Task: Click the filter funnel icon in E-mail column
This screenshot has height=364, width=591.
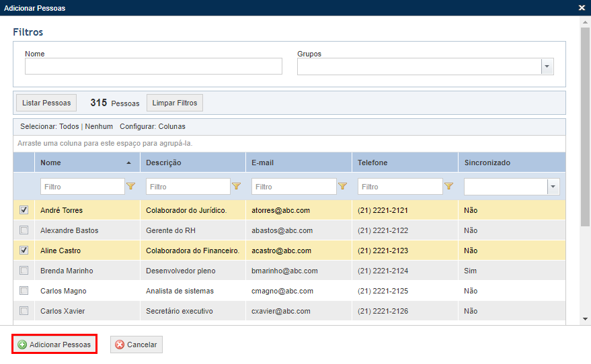Action: coord(343,186)
